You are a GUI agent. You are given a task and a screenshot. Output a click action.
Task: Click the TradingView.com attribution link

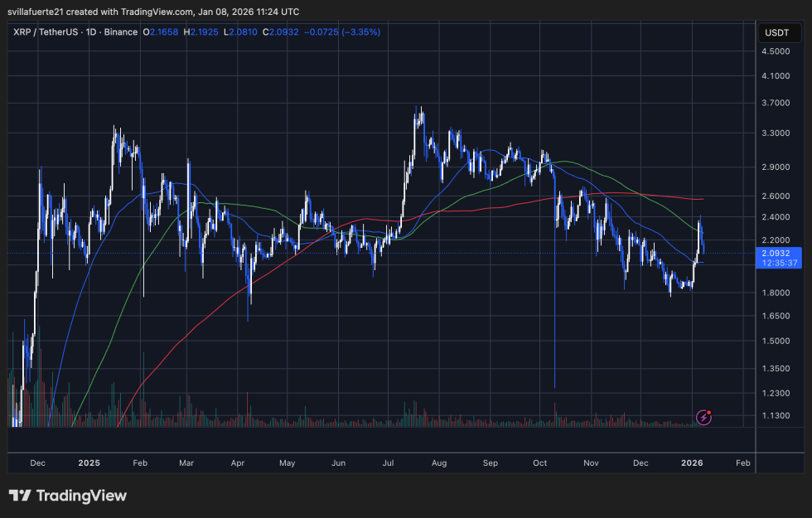coord(159,12)
